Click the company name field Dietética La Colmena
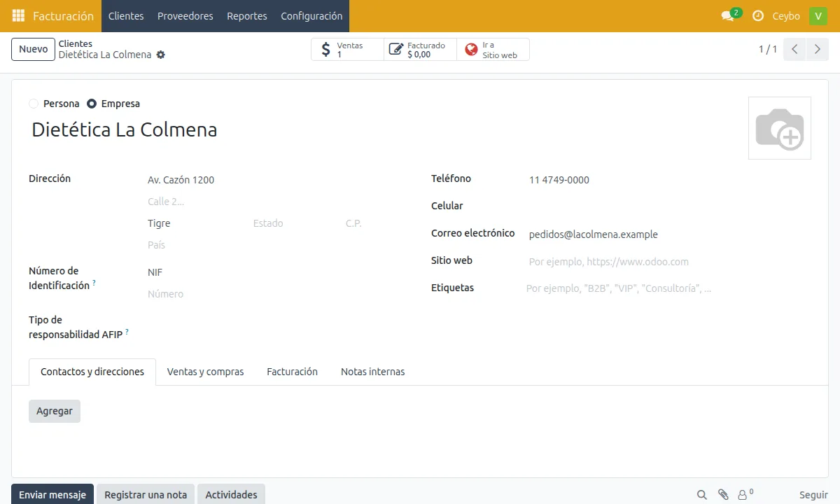 point(381,129)
